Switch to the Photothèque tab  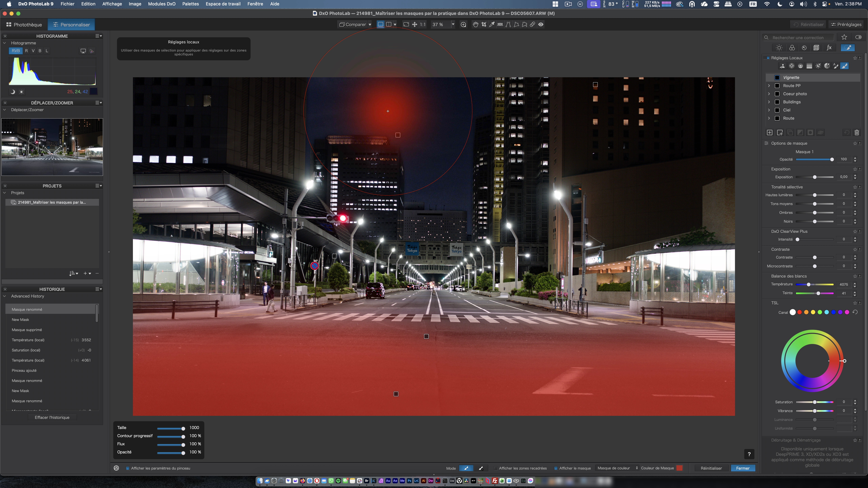24,25
